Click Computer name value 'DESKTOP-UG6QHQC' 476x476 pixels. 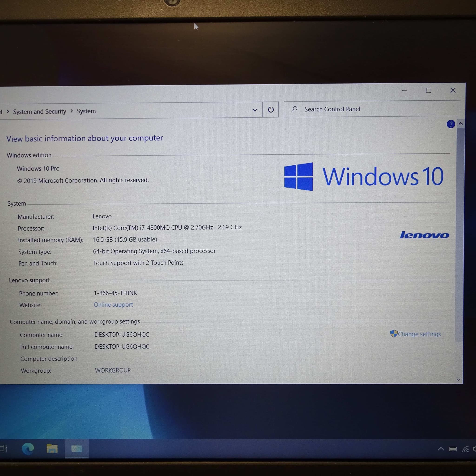(122, 335)
